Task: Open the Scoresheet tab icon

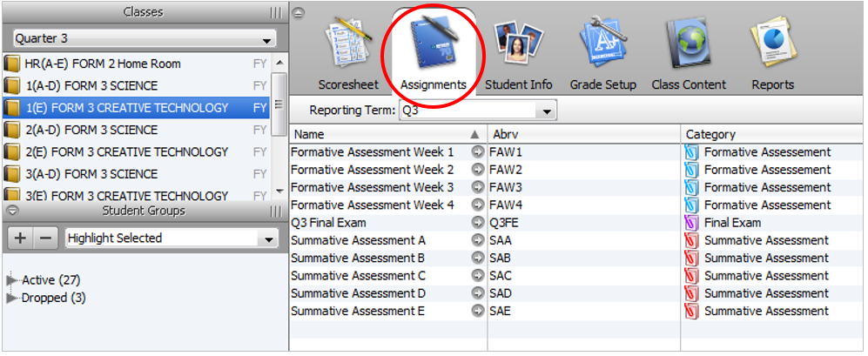Action: [347, 44]
